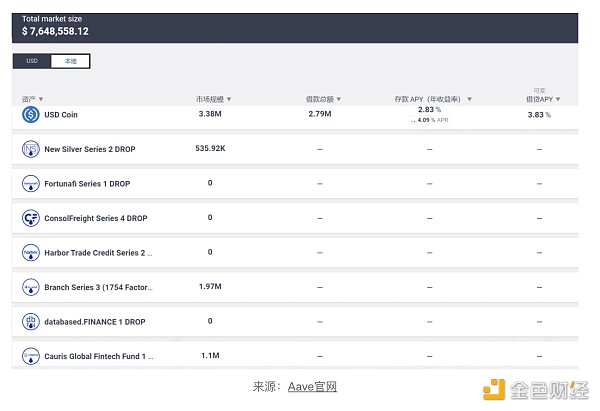Click the Branch Series 3 icon
Viewport: 600px width, 411px height.
[31, 287]
